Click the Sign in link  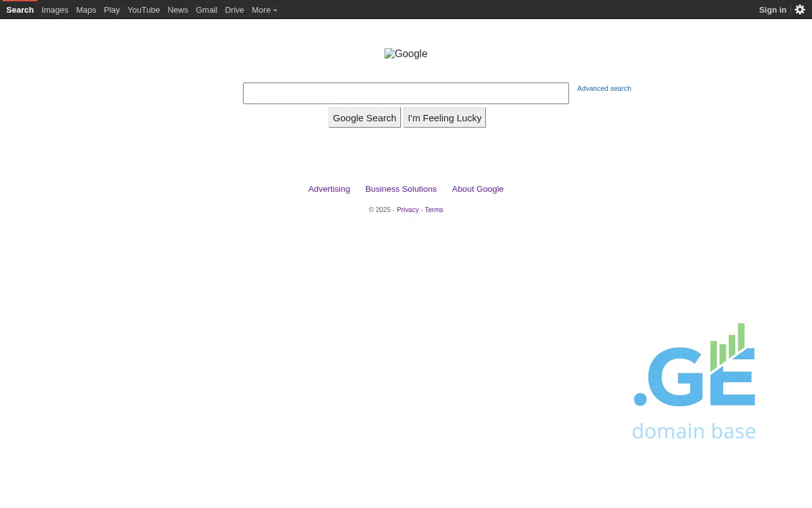click(x=772, y=10)
